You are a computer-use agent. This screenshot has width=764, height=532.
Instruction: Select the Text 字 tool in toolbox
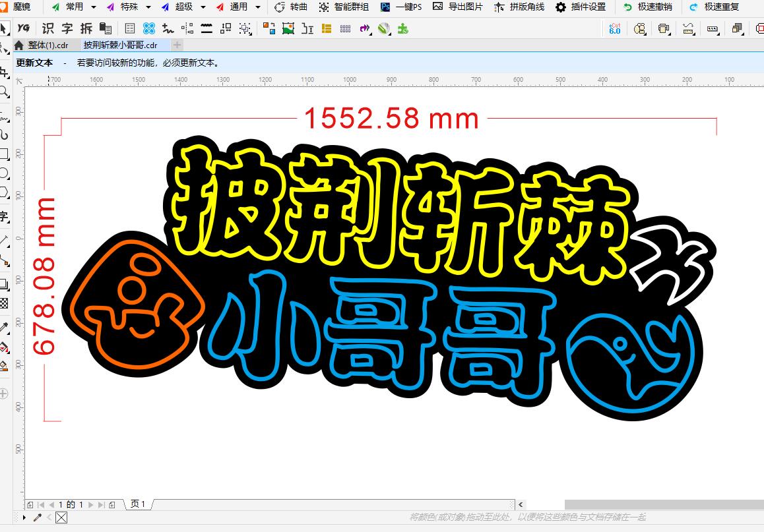[4, 217]
